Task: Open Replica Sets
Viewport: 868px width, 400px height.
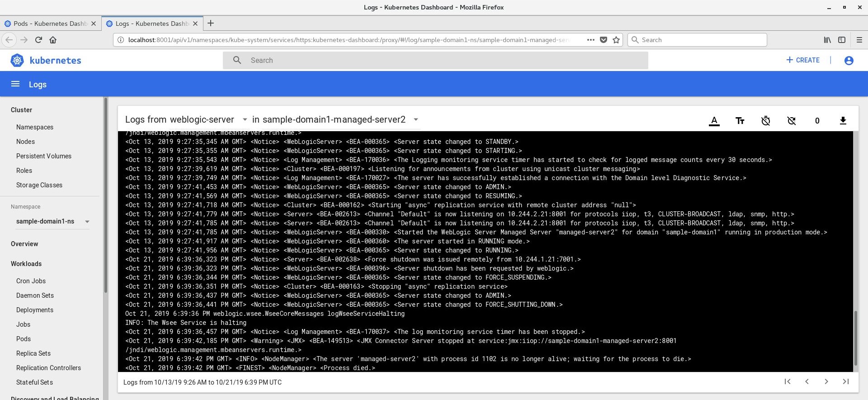Action: click(33, 353)
